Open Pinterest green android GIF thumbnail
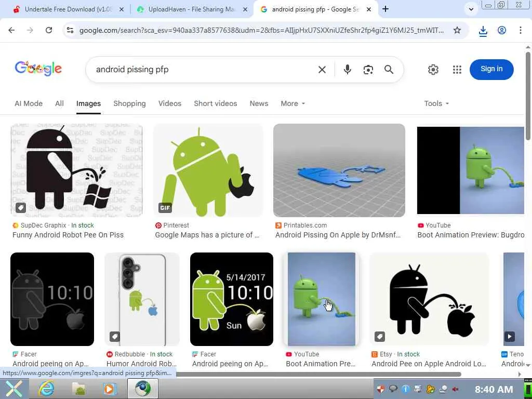Screen dimensions: 532x399 [208, 170]
